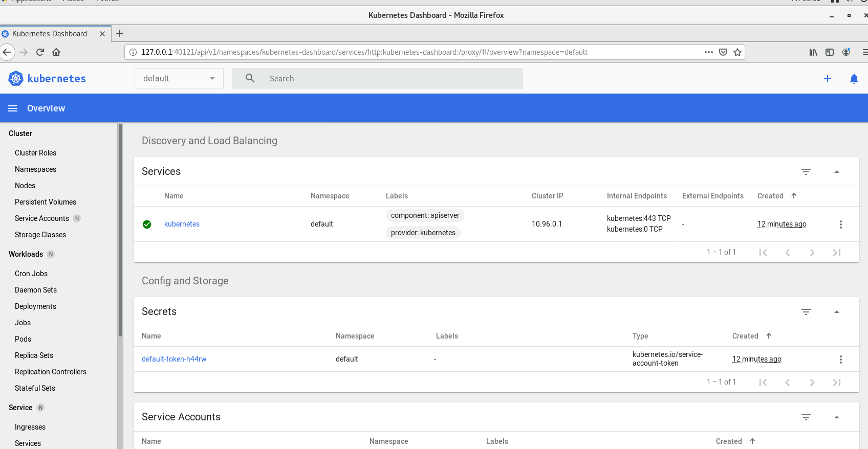Screen dimensions: 868x449
Task: Open the default namespace dropdown
Action: pyautogui.click(x=179, y=78)
